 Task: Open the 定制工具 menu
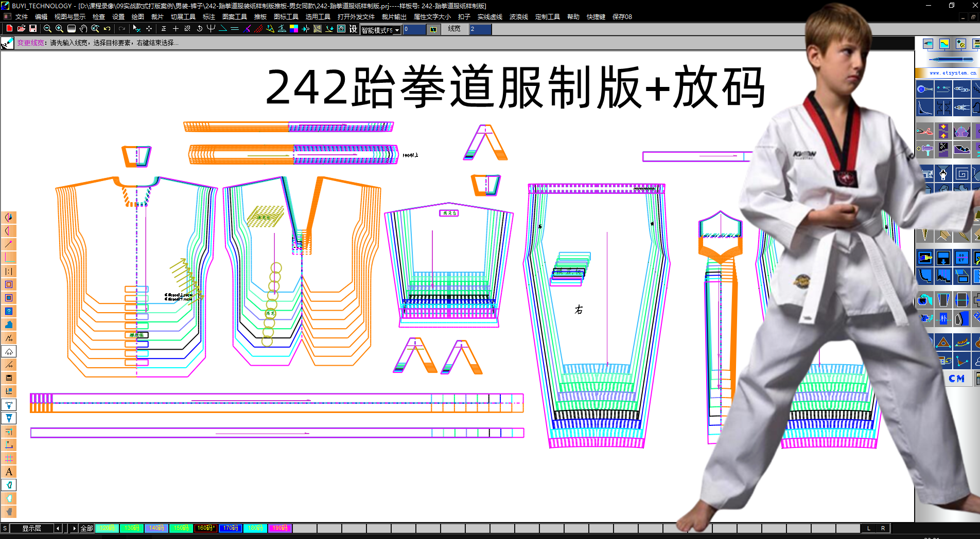(548, 16)
